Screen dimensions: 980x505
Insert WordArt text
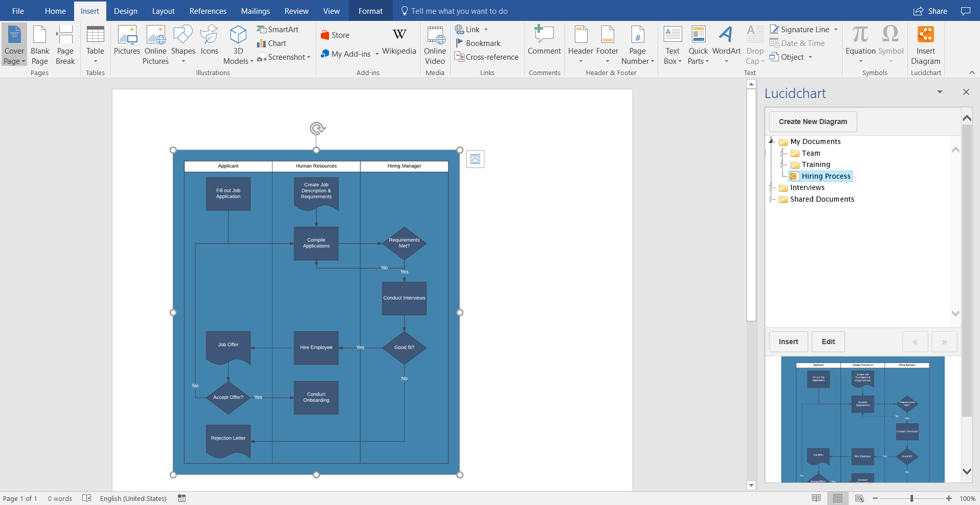click(x=726, y=45)
